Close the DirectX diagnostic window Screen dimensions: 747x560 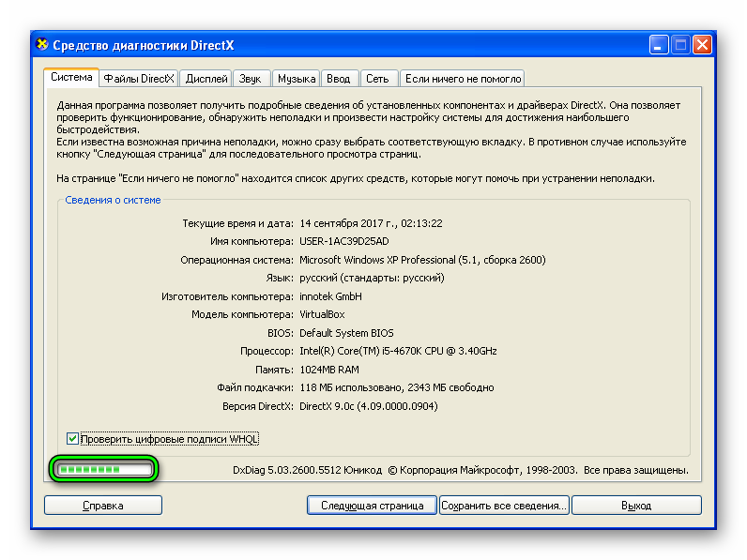pyautogui.click(x=702, y=45)
